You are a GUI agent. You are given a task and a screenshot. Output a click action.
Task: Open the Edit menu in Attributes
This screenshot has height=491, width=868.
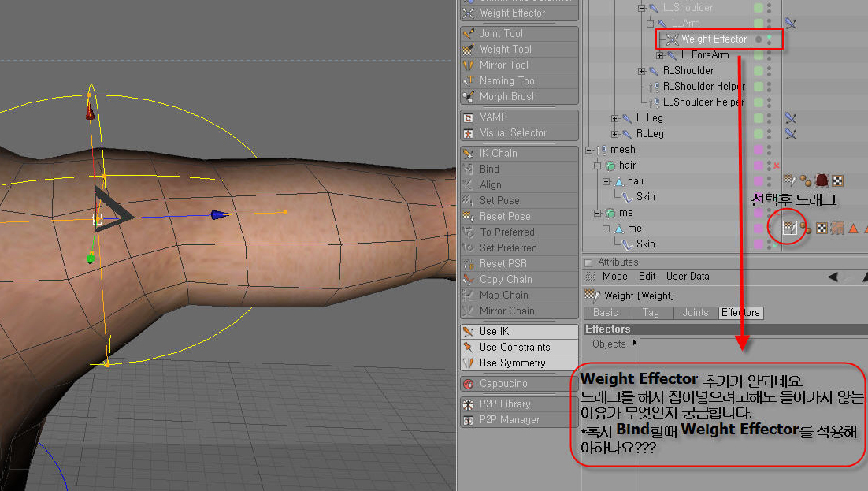click(647, 277)
